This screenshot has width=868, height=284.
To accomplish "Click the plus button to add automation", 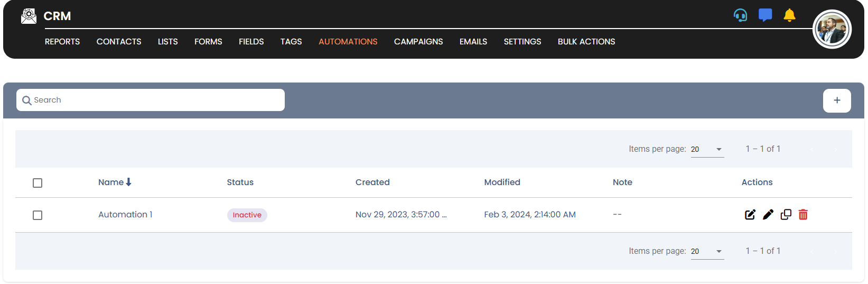I will click(x=837, y=100).
